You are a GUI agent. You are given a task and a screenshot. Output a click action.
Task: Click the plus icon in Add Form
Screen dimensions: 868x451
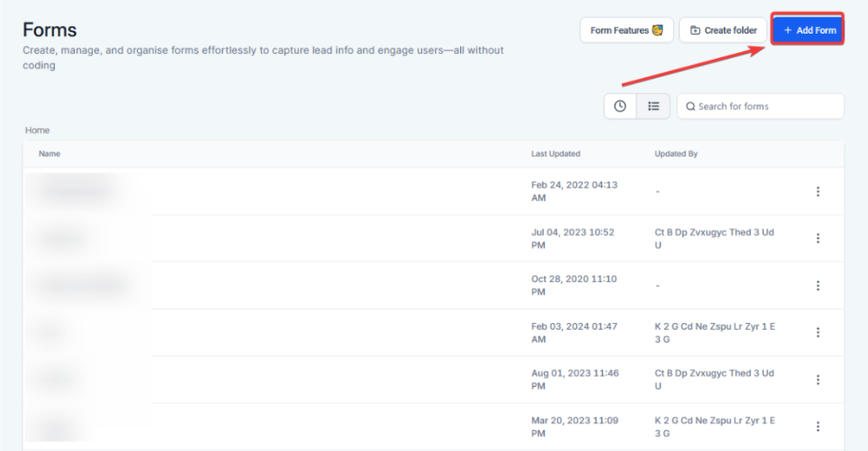[x=788, y=30]
